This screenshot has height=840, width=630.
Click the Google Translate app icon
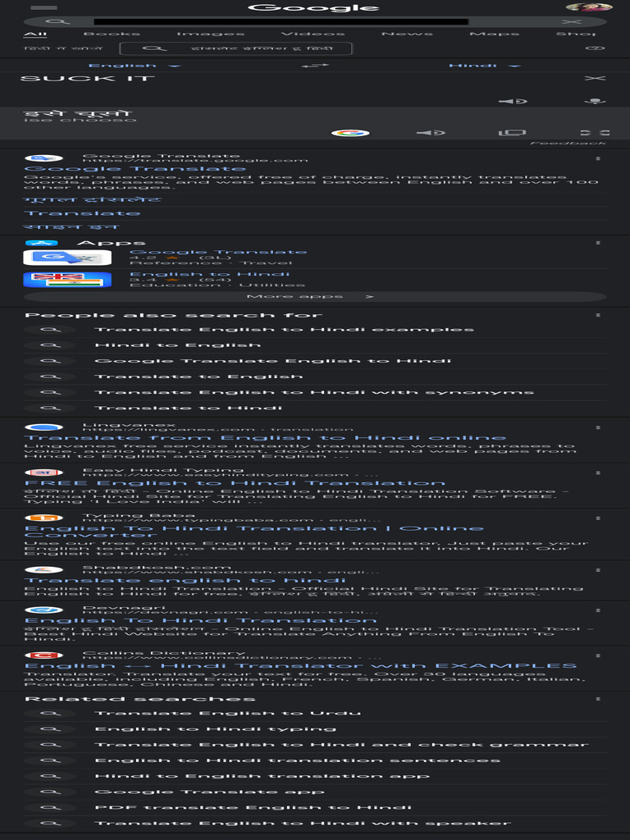point(67,257)
